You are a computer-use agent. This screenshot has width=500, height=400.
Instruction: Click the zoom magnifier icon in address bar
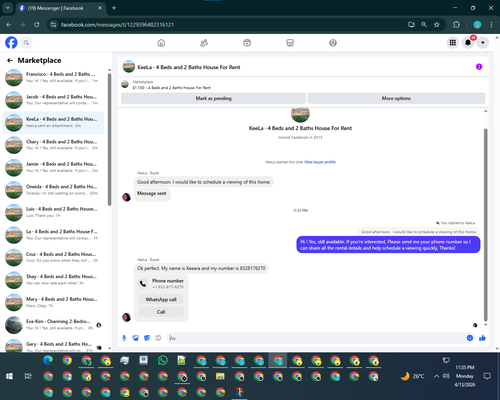[424, 25]
